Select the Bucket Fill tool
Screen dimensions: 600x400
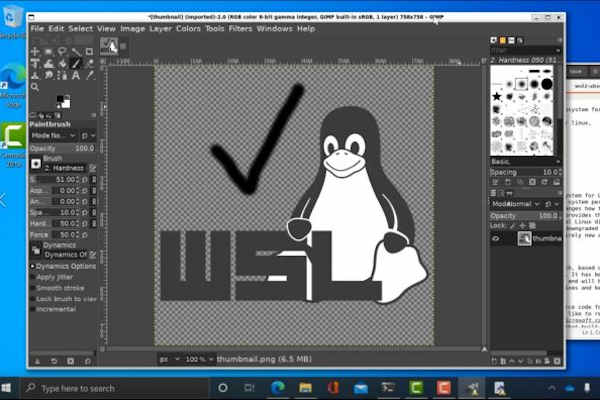pos(62,64)
